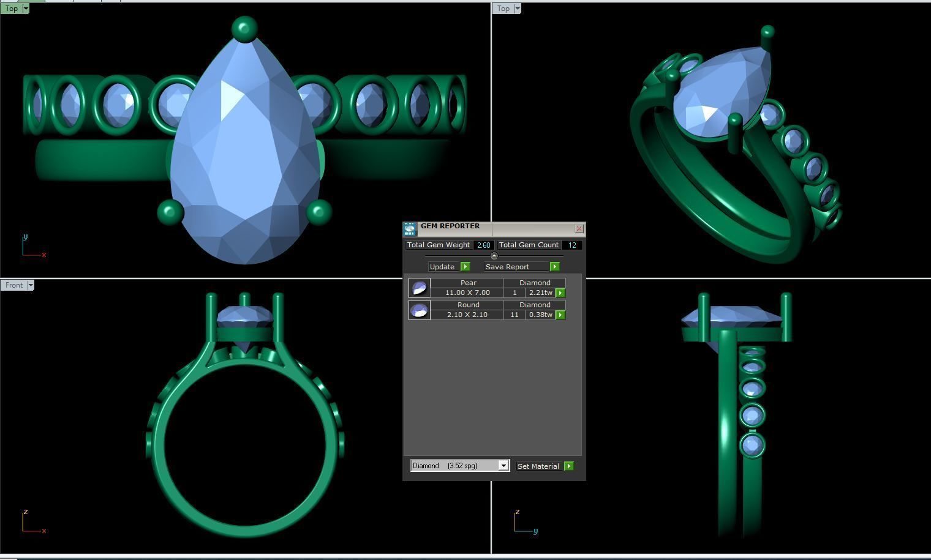This screenshot has width=931, height=560.
Task: Click the Total Gem Count value 12
Action: [571, 245]
